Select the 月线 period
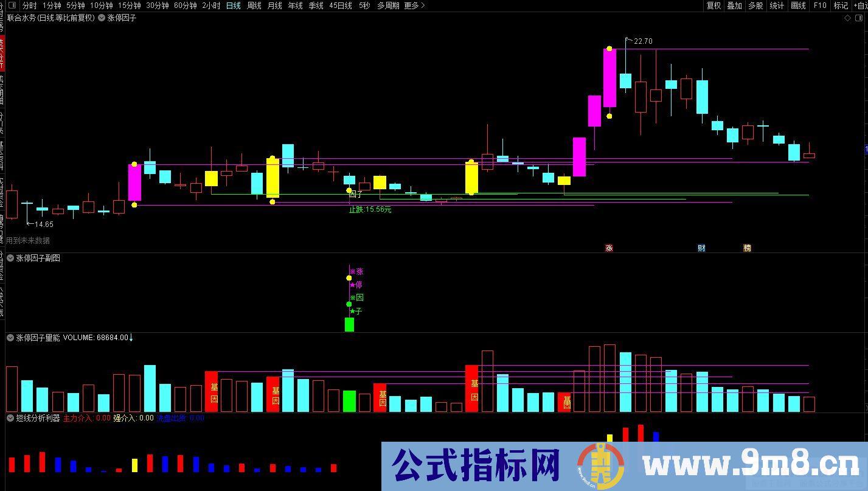The image size is (868, 491). pyautogui.click(x=274, y=5)
